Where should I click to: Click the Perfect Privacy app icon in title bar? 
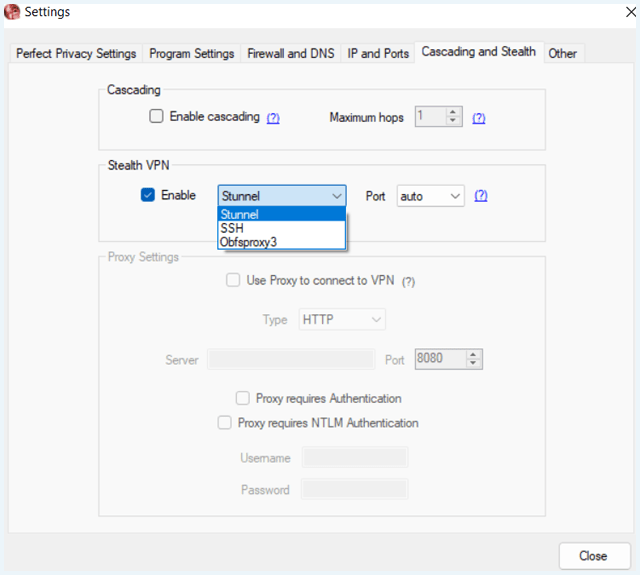pos(12,12)
